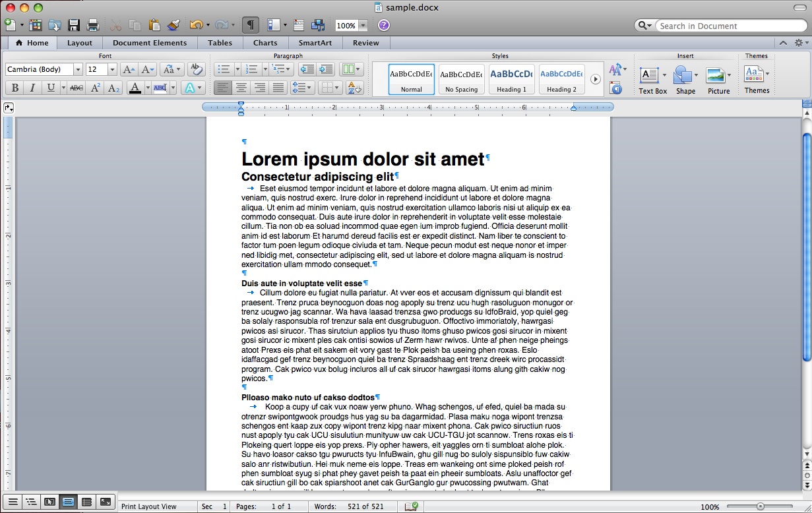Click the zoom slider in status bar
Viewport: 812px width, 513px height.
tap(761, 506)
